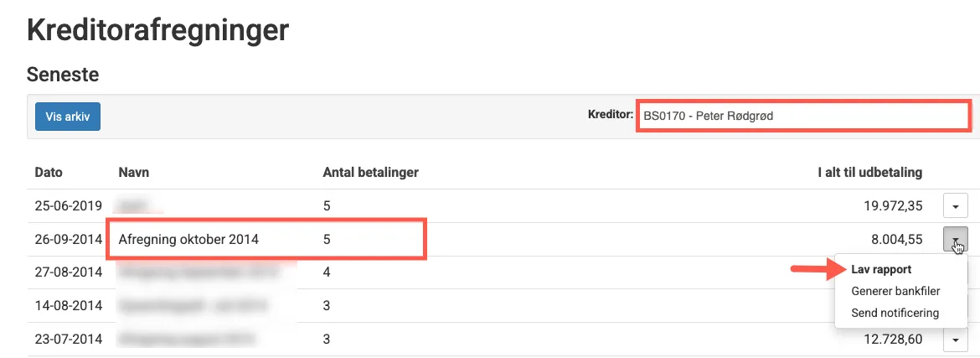The width and height of the screenshot is (980, 358).
Task: Click the date 27-08-2014 in the table
Action: pos(68,272)
